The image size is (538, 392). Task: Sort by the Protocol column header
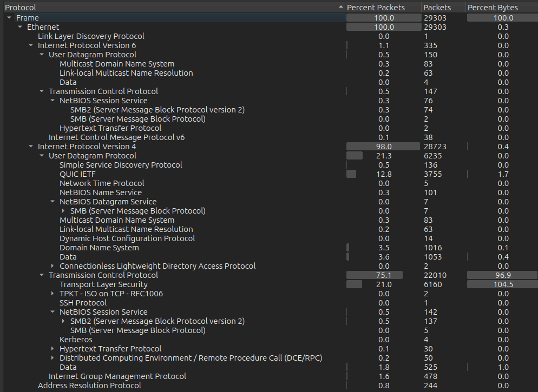click(x=162, y=8)
